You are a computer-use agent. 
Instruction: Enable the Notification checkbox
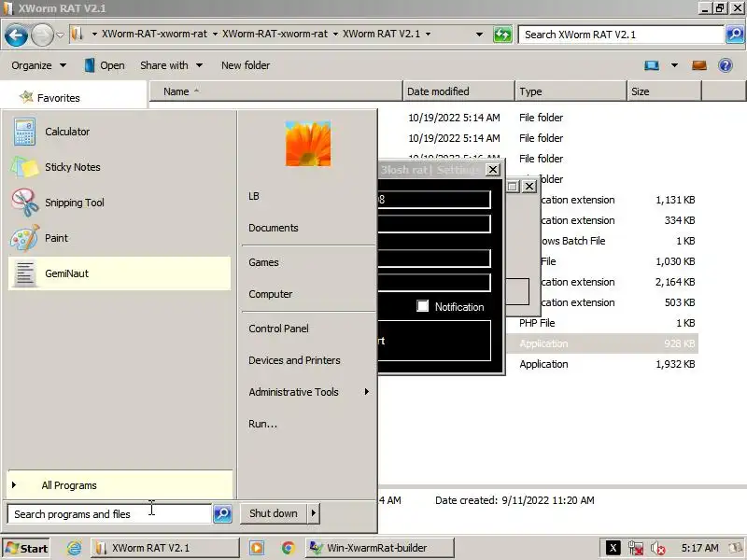click(423, 306)
